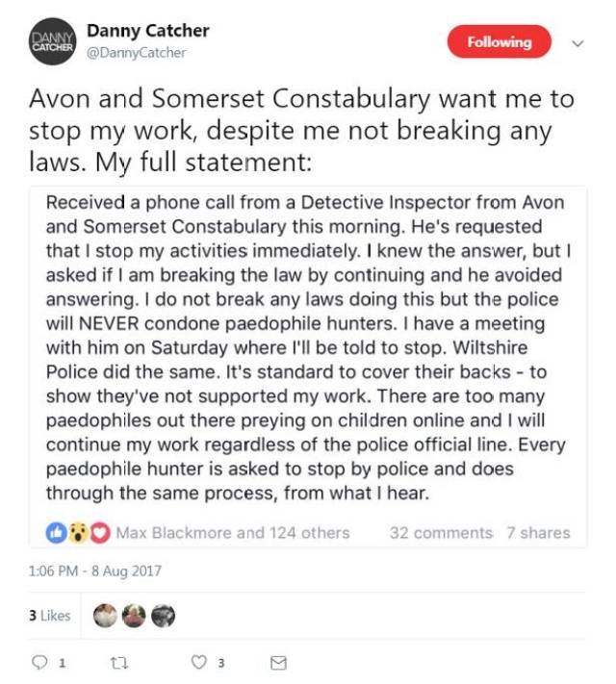Like the tweet with the heart icon

(199, 662)
